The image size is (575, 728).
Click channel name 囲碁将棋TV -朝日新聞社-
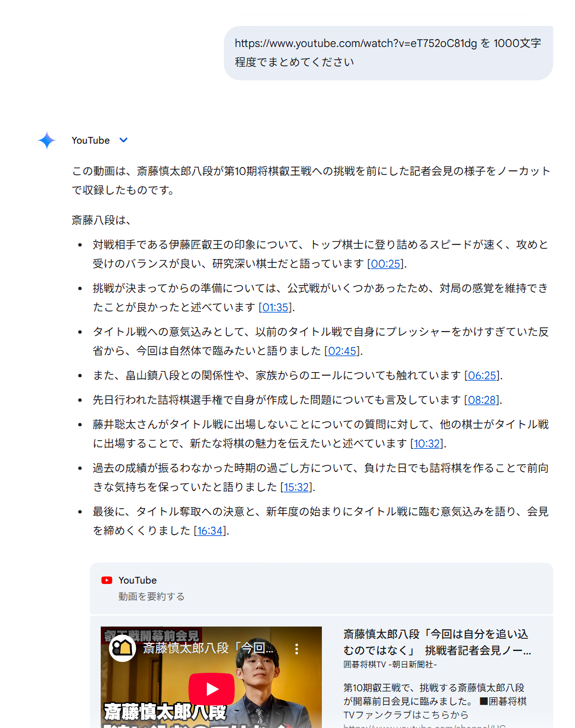click(x=390, y=664)
